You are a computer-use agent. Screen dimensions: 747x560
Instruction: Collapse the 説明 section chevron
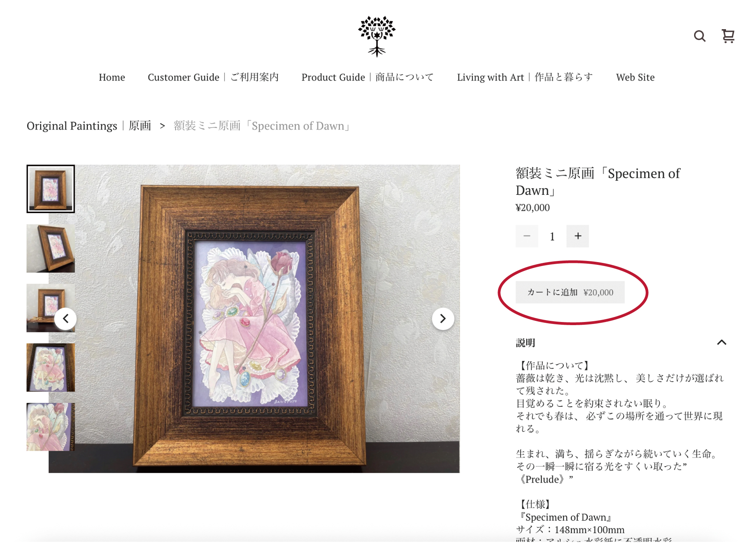pyautogui.click(x=722, y=343)
